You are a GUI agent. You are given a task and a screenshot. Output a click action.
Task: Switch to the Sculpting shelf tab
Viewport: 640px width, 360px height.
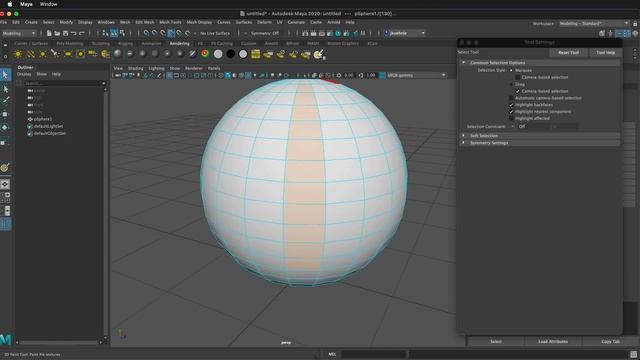pos(101,43)
